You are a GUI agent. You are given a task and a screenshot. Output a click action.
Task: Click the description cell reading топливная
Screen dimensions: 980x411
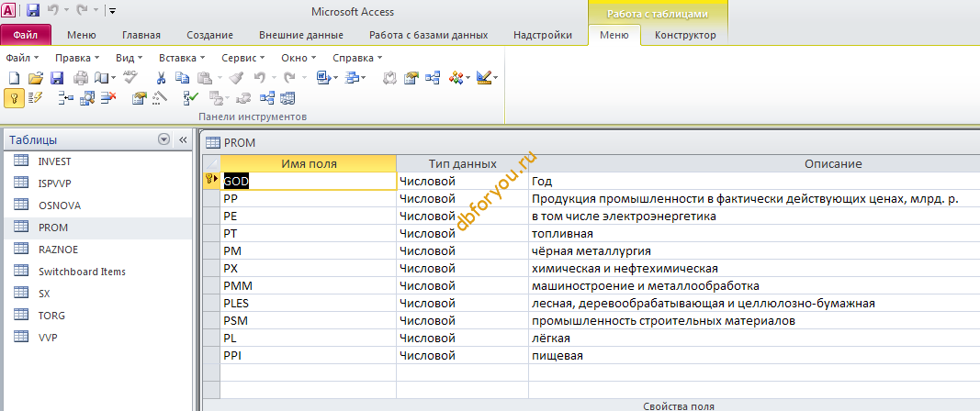pos(754,234)
